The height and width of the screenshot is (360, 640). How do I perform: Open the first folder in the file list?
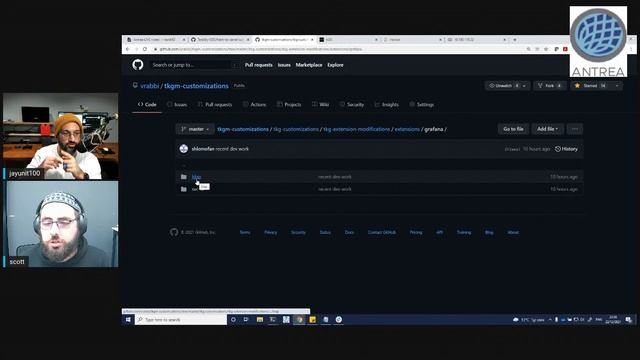tap(196, 177)
